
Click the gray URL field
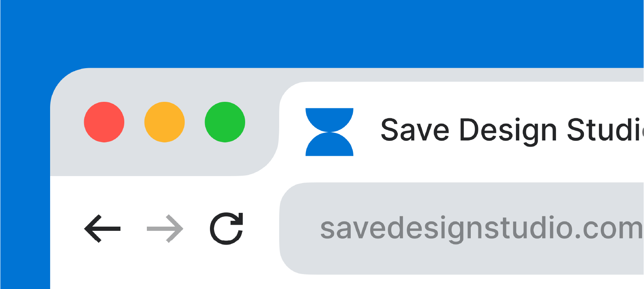click(x=462, y=229)
